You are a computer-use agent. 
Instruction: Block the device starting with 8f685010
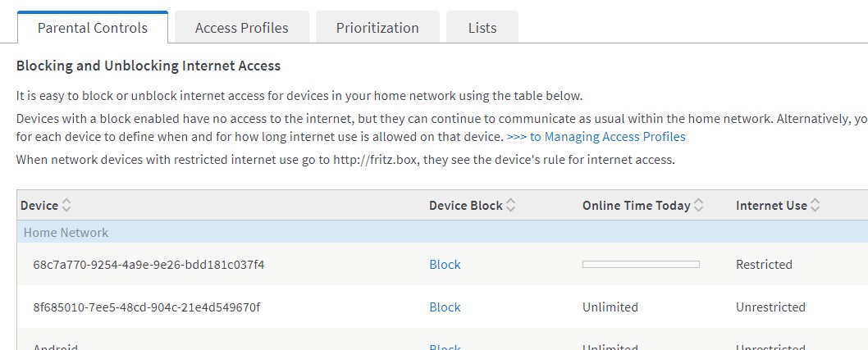click(445, 307)
